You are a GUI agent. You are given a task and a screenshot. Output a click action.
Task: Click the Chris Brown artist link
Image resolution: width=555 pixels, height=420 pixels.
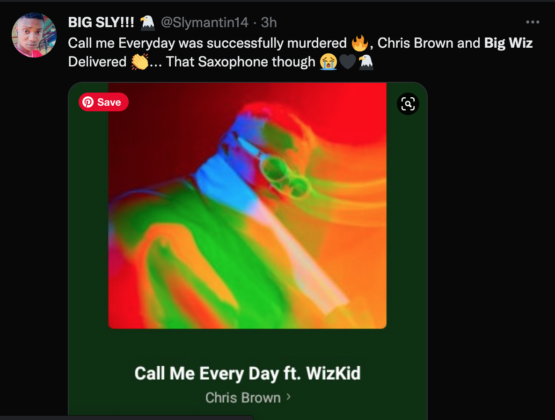(x=243, y=398)
